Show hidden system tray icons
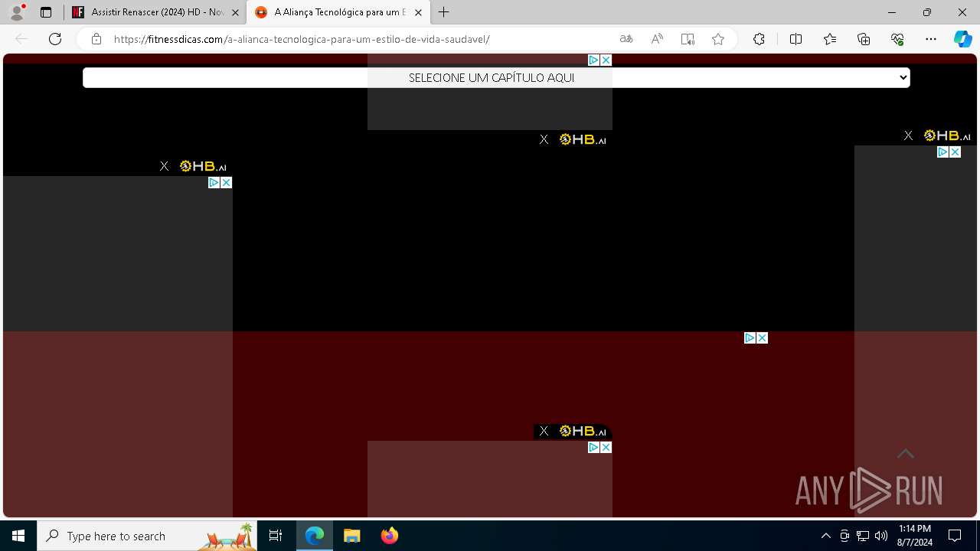The image size is (980, 551). 825,536
